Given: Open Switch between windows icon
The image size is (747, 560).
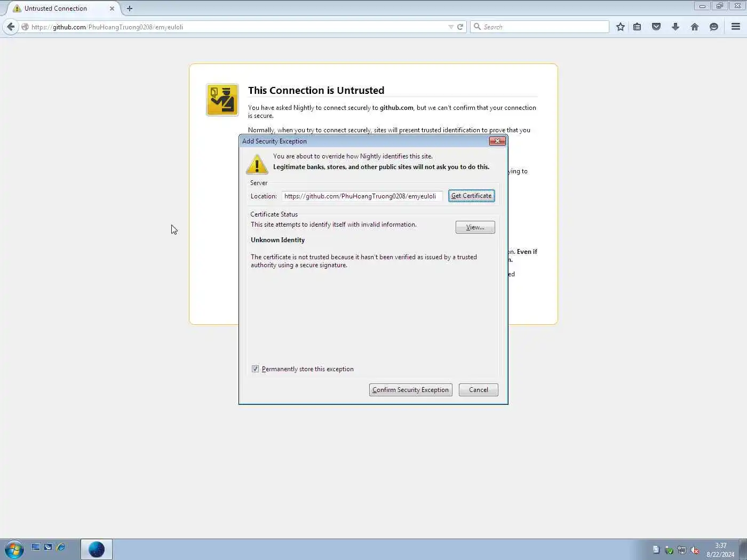Looking at the screenshot, I should (48, 547).
